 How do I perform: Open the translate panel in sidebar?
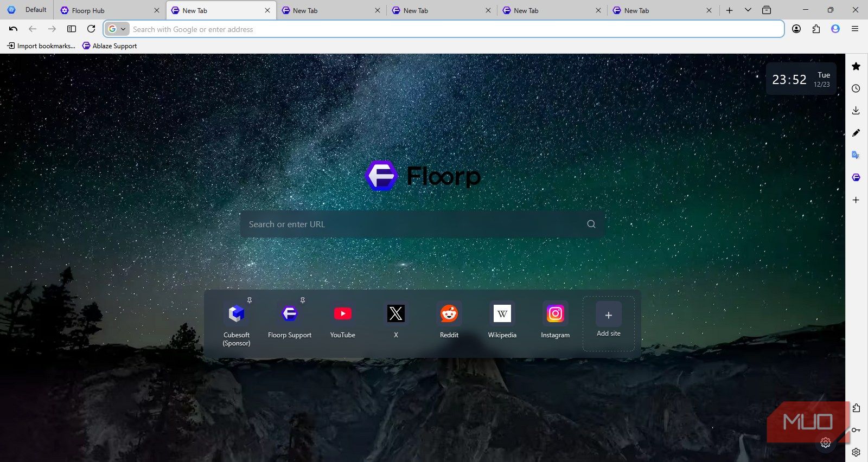click(x=856, y=155)
